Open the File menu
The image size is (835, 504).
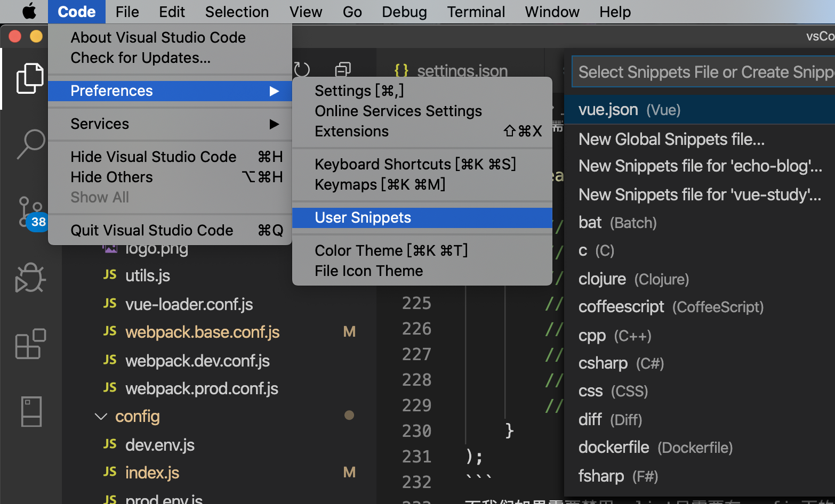point(127,12)
